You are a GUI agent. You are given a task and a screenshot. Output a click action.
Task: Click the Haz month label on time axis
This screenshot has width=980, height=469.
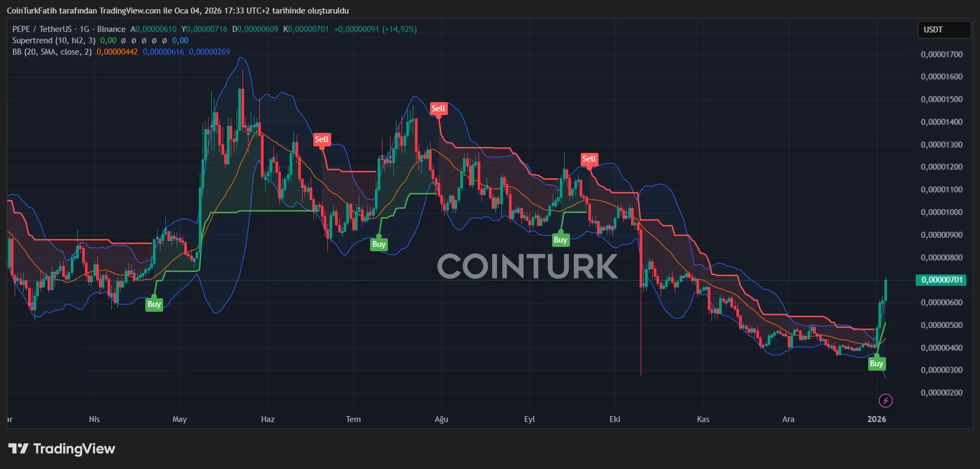pos(267,419)
